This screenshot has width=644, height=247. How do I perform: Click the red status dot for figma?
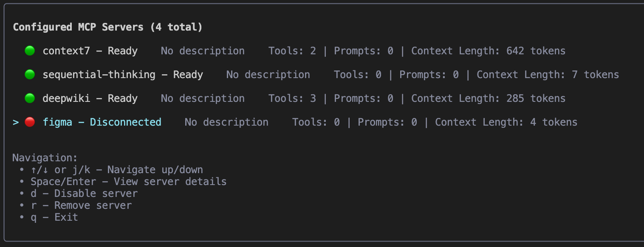[30, 122]
